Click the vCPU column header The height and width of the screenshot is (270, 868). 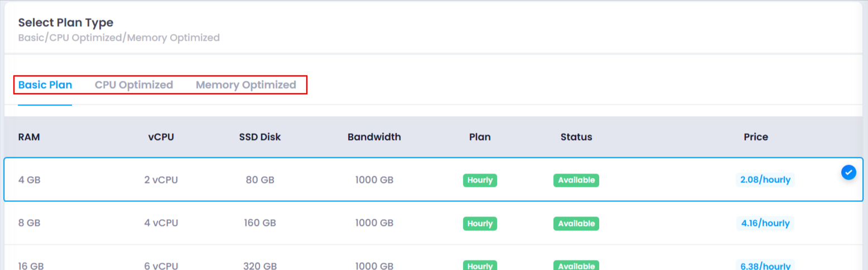pyautogui.click(x=161, y=137)
